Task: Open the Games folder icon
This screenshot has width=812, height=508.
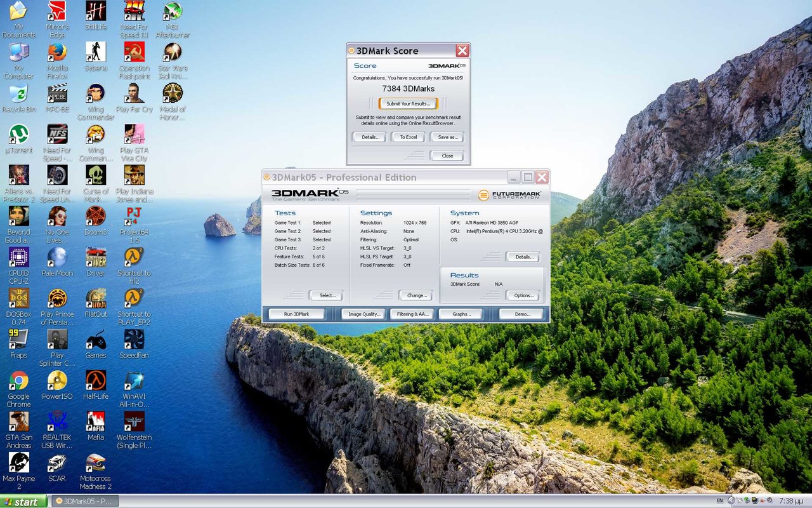Action: click(96, 344)
